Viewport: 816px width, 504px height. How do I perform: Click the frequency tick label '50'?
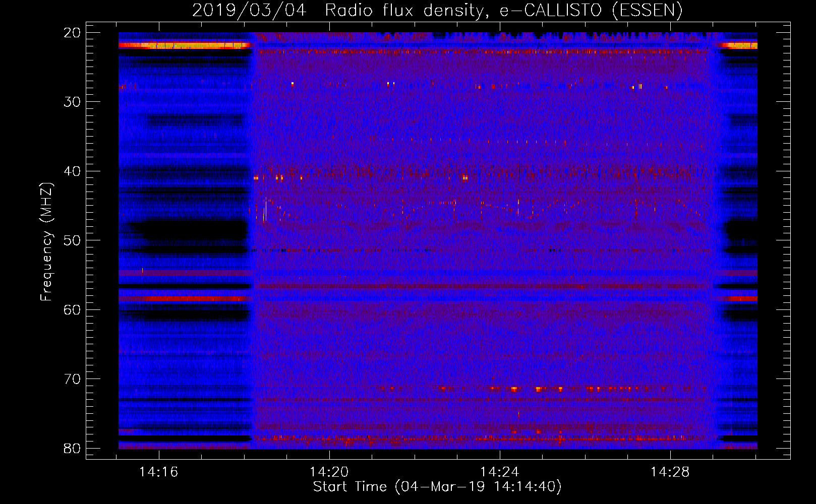tap(72, 240)
